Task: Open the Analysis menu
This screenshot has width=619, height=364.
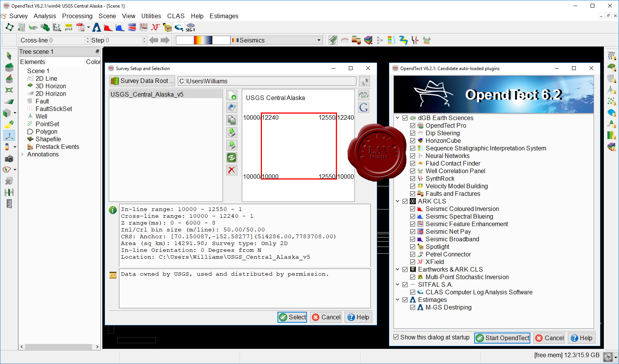Action: tap(45, 16)
